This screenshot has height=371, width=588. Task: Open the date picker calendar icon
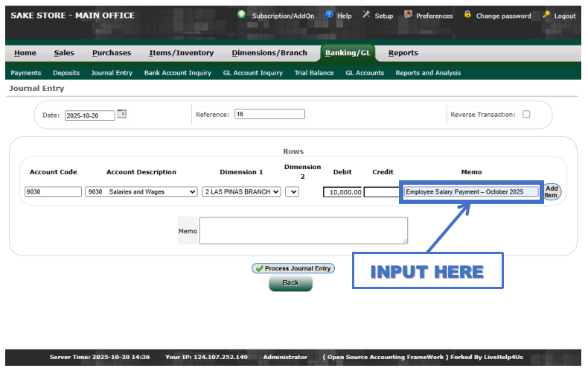(x=122, y=114)
